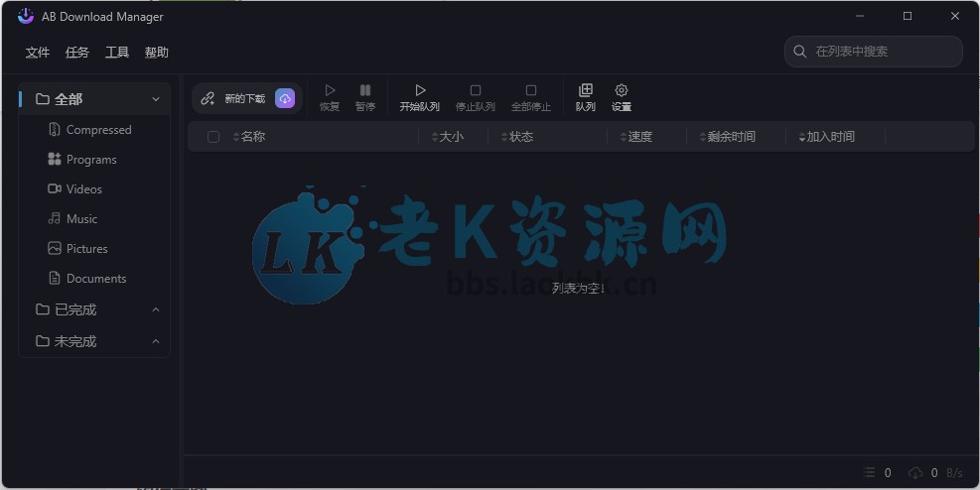The height and width of the screenshot is (490, 980).
Task: Open the 设置 gear icon
Action: 622,90
